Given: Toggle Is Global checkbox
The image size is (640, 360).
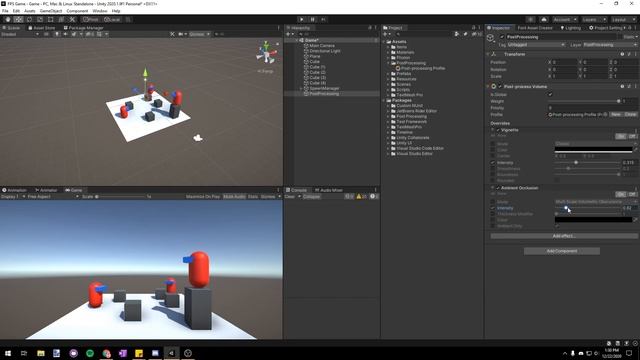Looking at the screenshot, I should 550,94.
